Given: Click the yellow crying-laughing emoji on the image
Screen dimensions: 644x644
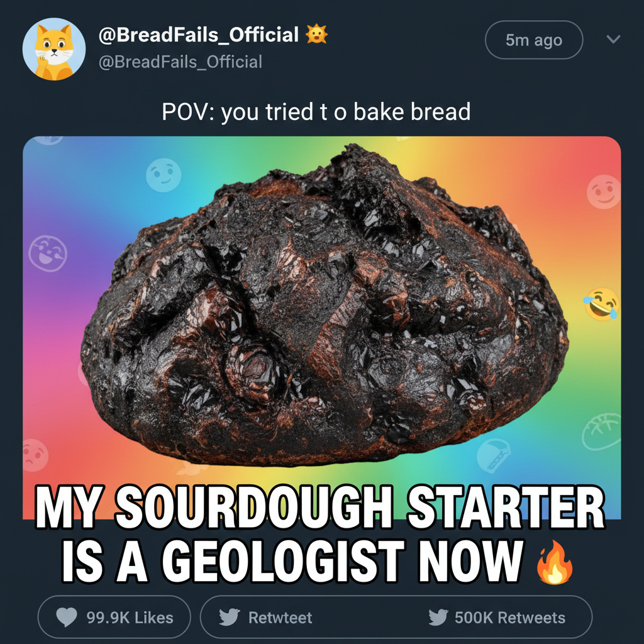Looking at the screenshot, I should tap(601, 304).
